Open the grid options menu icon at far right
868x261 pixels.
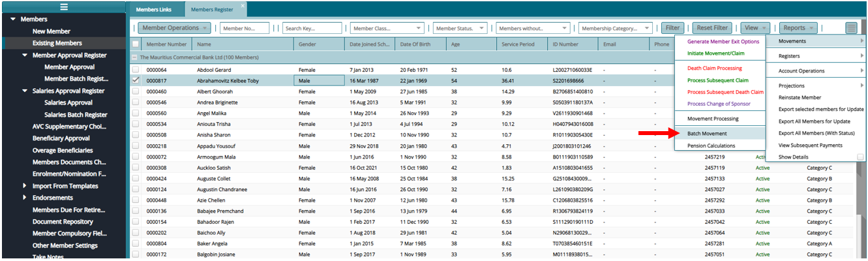pos(851,28)
